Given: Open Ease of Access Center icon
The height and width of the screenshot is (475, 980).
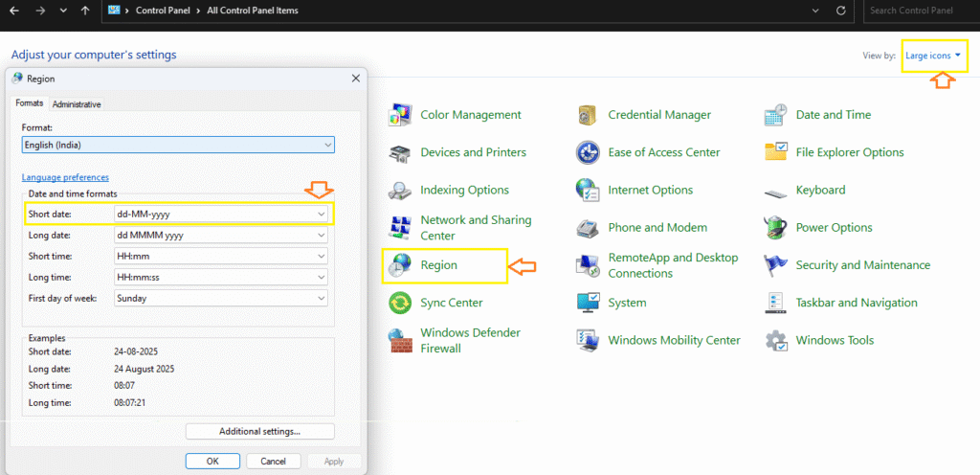Looking at the screenshot, I should pyautogui.click(x=588, y=152).
